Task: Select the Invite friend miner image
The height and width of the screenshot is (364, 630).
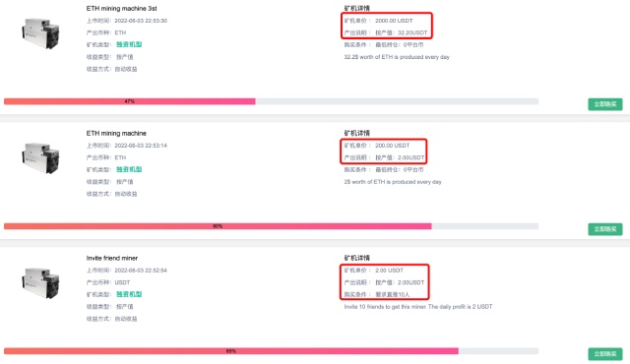Action: 40,283
